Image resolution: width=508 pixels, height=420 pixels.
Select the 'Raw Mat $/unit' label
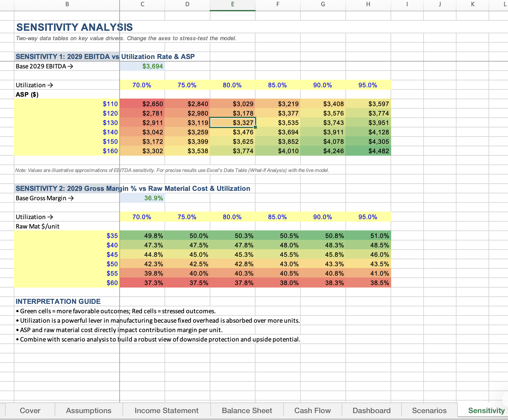[38, 226]
